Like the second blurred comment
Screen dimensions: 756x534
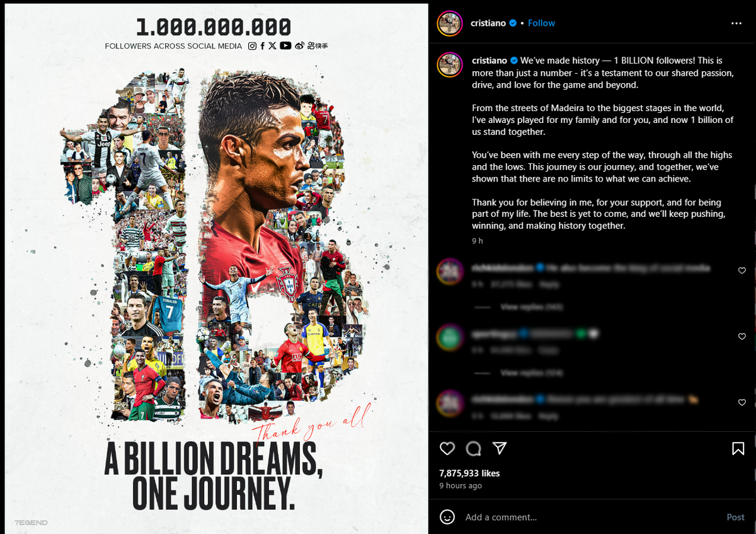(x=742, y=337)
